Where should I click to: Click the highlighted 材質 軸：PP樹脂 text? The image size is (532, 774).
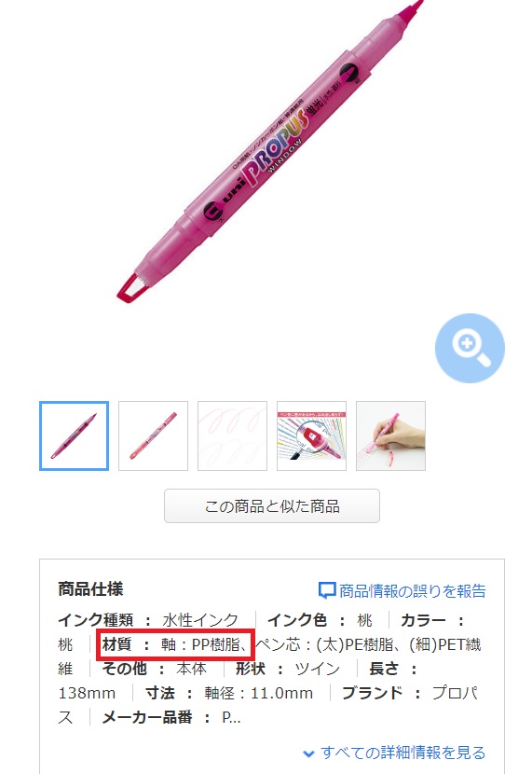[175, 644]
